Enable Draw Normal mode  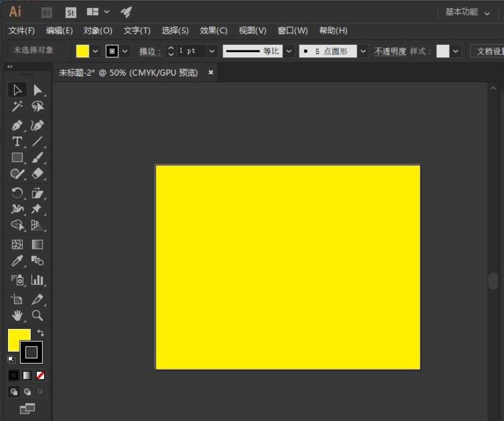click(x=14, y=391)
